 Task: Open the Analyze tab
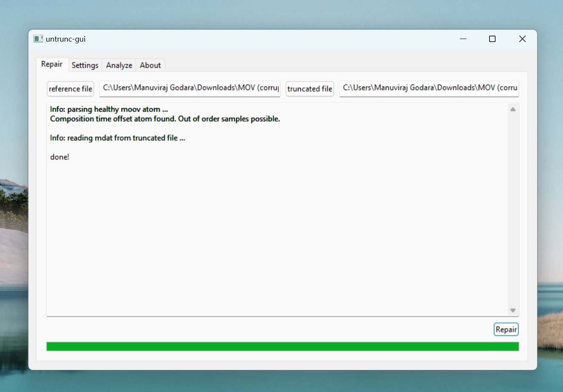click(x=119, y=65)
